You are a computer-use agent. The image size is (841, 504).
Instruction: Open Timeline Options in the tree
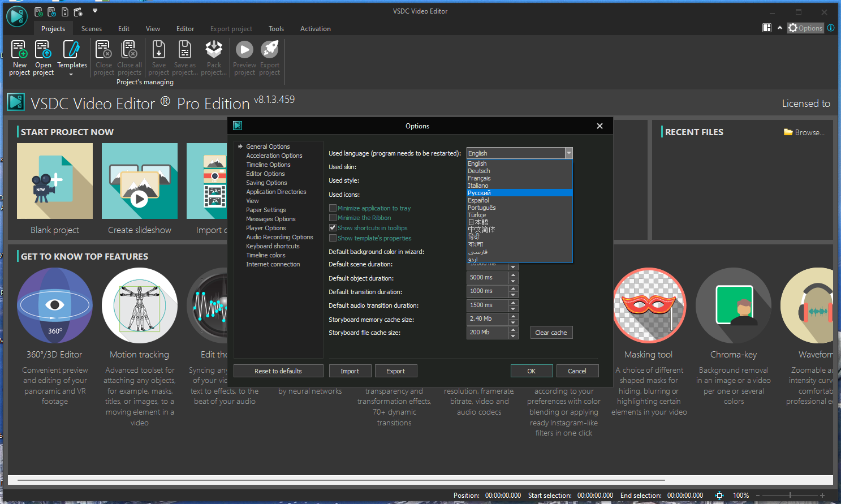pos(268,165)
